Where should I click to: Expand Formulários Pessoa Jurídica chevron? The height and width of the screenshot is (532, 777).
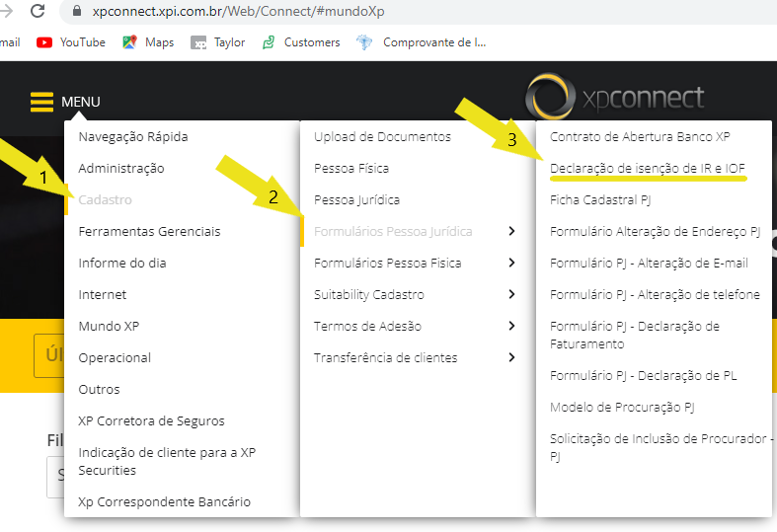point(511,231)
